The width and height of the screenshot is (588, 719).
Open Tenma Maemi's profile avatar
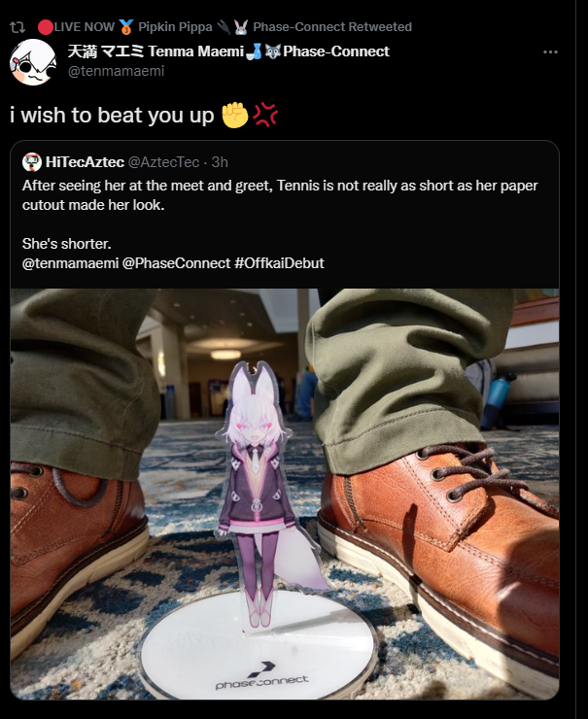click(x=33, y=62)
